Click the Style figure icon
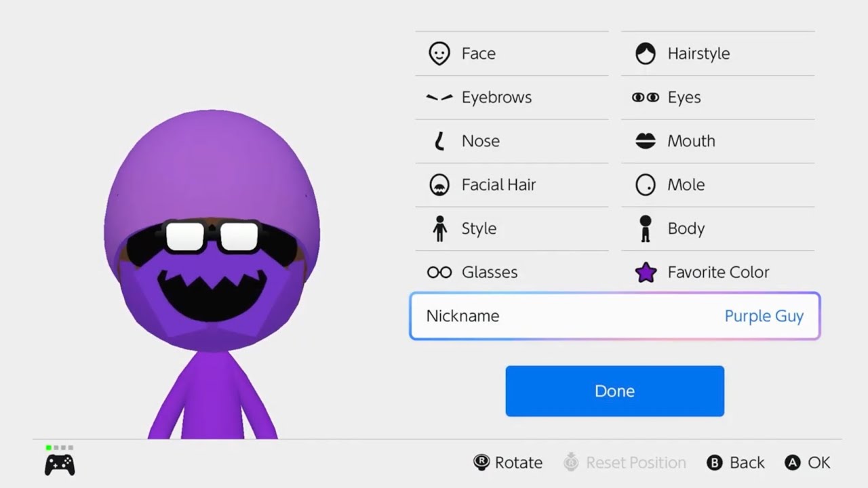This screenshot has height=488, width=868. (439, 228)
